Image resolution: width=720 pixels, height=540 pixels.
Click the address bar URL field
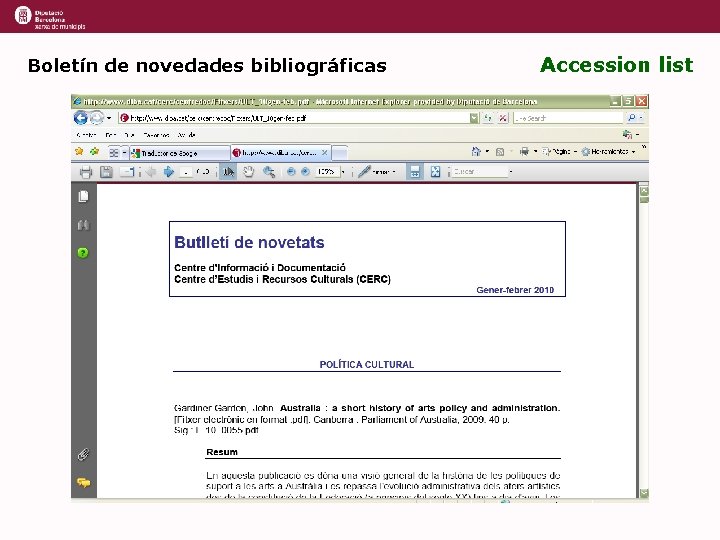294,118
